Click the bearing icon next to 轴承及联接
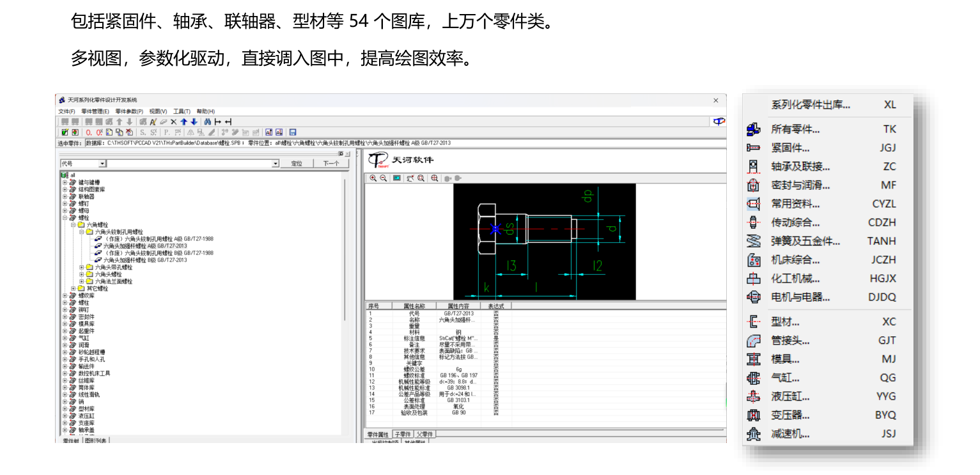Screen dimensions: 980x475 coord(754,166)
